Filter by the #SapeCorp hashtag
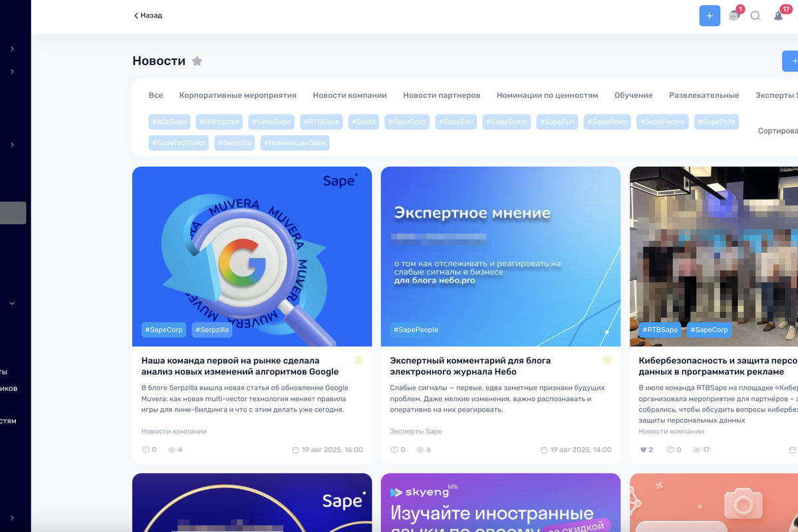This screenshot has width=798, height=532. tap(408, 122)
